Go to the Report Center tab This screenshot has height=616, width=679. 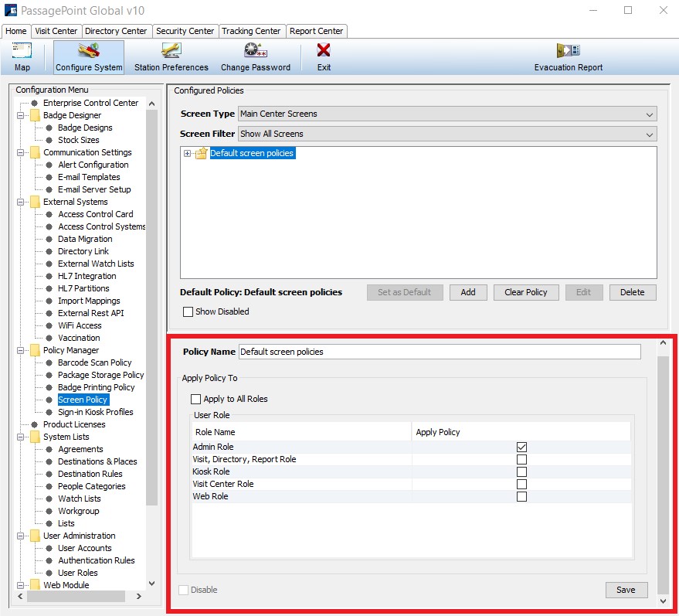(316, 31)
